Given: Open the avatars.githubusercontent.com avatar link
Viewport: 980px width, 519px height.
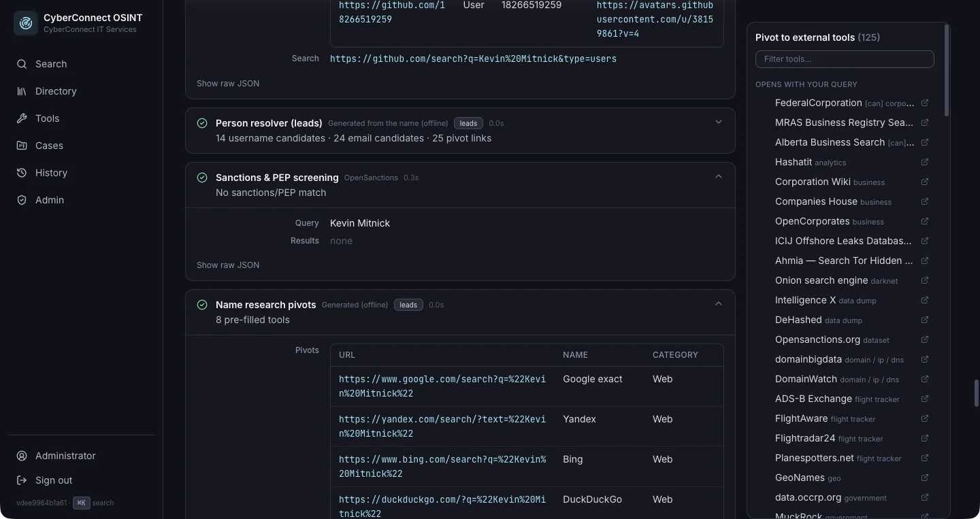Looking at the screenshot, I should click(x=655, y=19).
